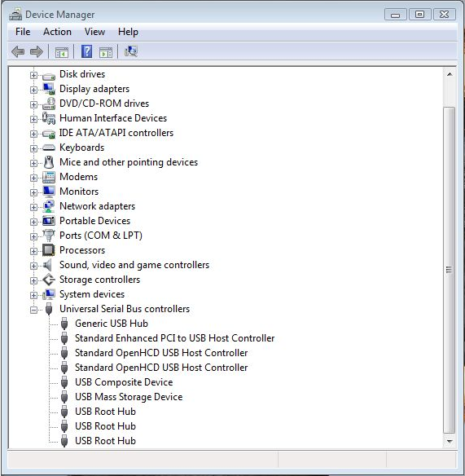Screen dimensions: 465x476
Task: Select USB Composite Device entry
Action: (x=124, y=382)
